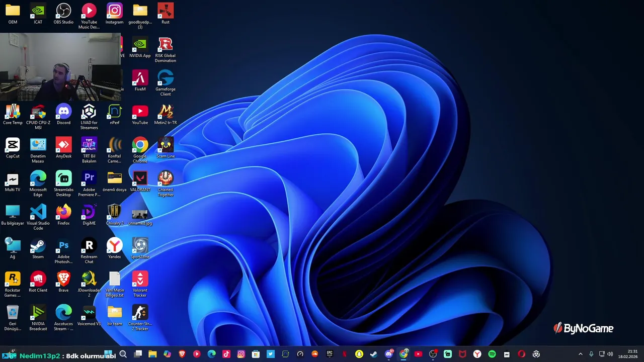644x362 pixels.
Task: Open the ICAT desktop shortcut
Action: coord(38,14)
